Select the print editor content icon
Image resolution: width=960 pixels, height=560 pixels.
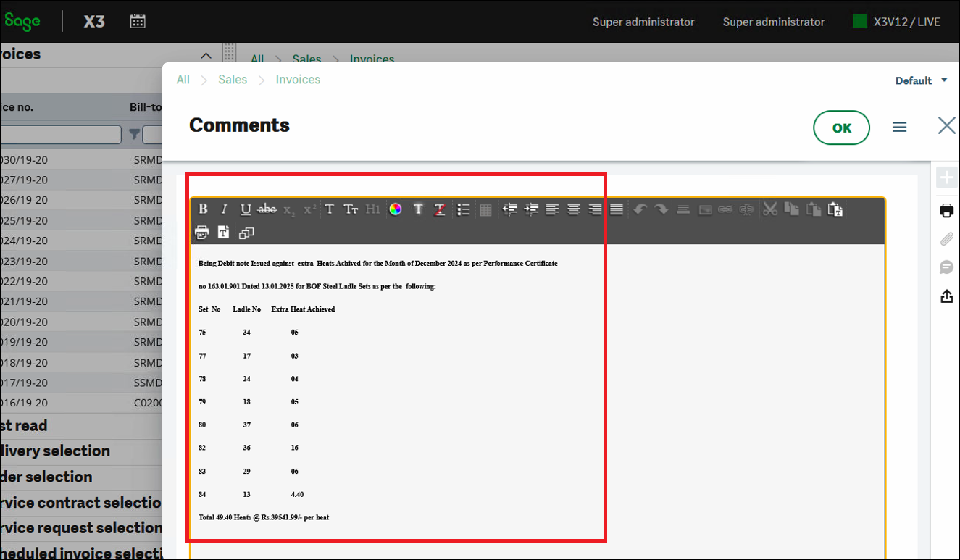(x=201, y=232)
